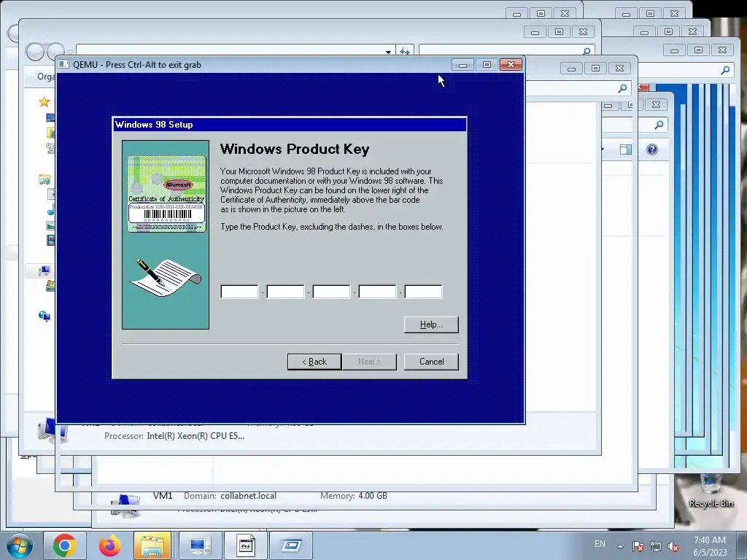Viewport: 747px width, 560px height.
Task: Click the fourth product key input box
Action: point(377,292)
